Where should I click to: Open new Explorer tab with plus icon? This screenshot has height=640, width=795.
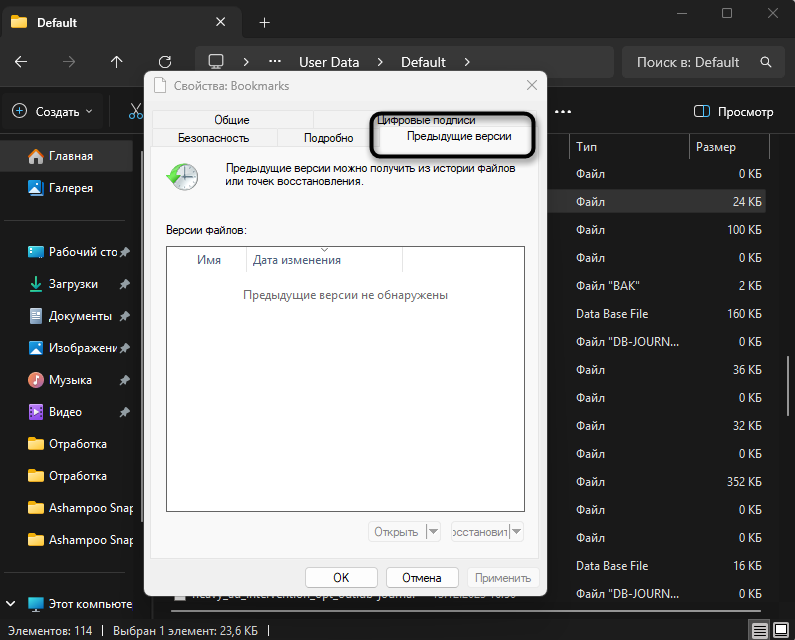(264, 22)
